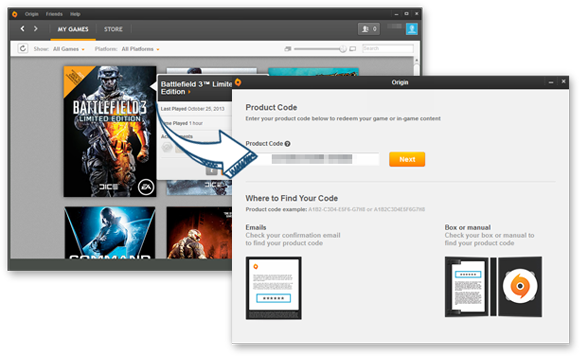Go back with the left arrow icon
This screenshot has width=579, height=363.
pos(23,28)
